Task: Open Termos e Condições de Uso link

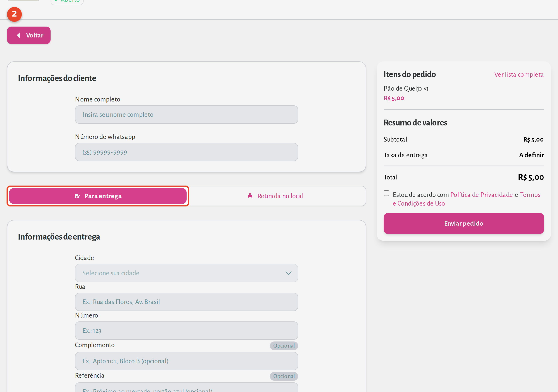Action: tap(467, 199)
